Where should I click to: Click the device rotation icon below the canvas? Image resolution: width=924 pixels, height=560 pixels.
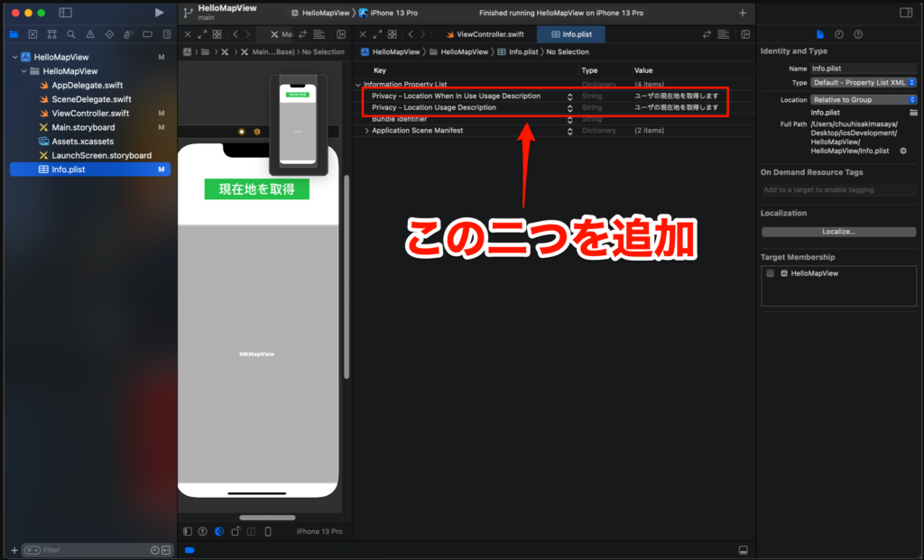[235, 531]
